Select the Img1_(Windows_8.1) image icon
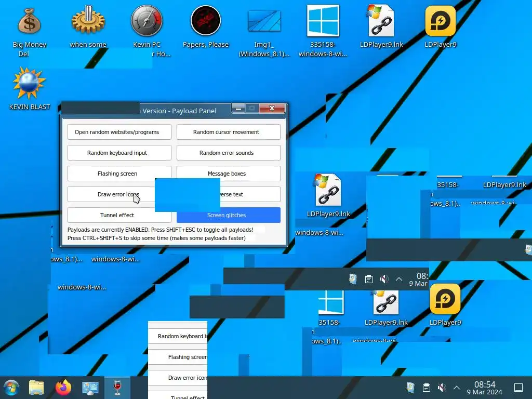The width and height of the screenshot is (532, 399). click(x=264, y=21)
